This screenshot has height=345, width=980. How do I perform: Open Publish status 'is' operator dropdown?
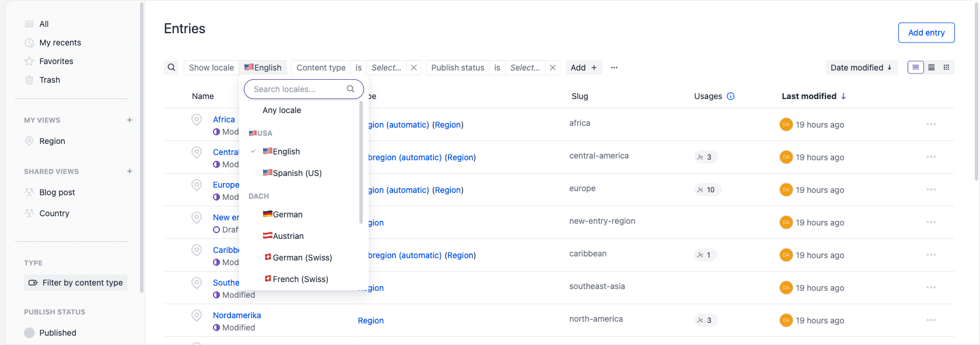497,68
